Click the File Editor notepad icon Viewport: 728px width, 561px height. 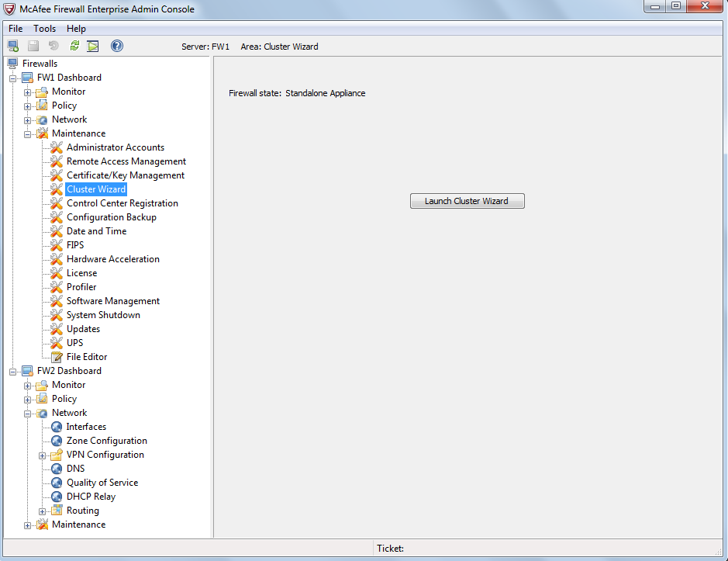point(57,357)
